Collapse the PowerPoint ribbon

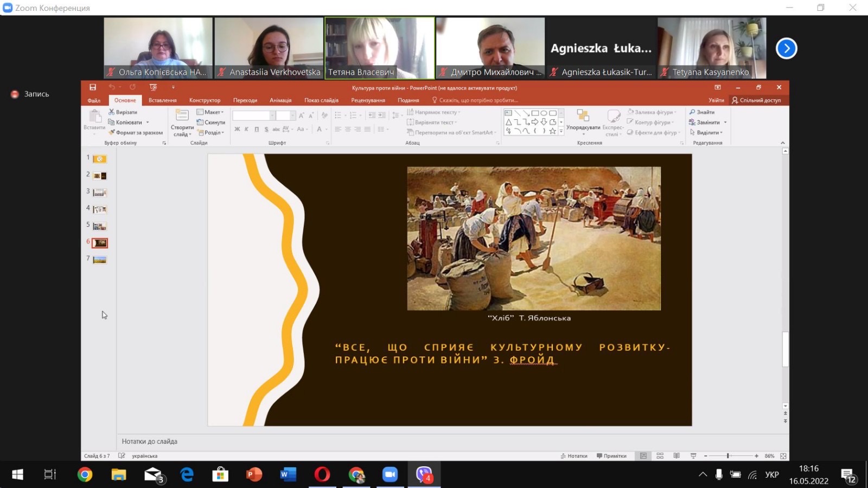[782, 143]
